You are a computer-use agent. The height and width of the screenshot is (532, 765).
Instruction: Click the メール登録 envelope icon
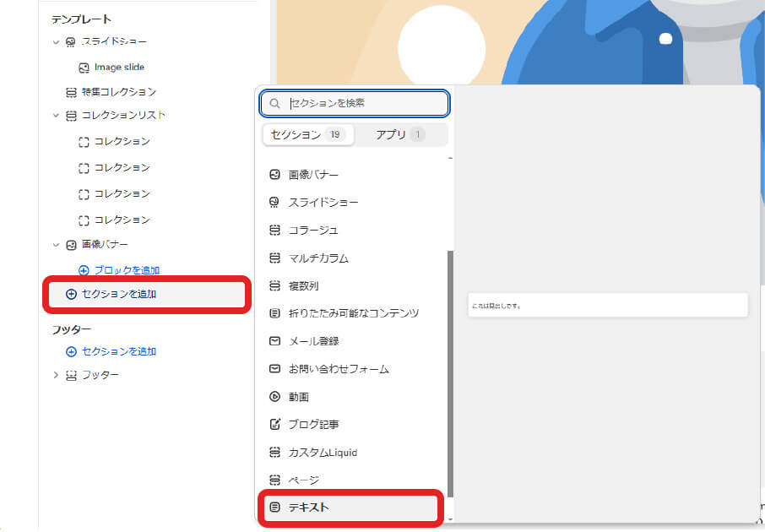(x=274, y=341)
